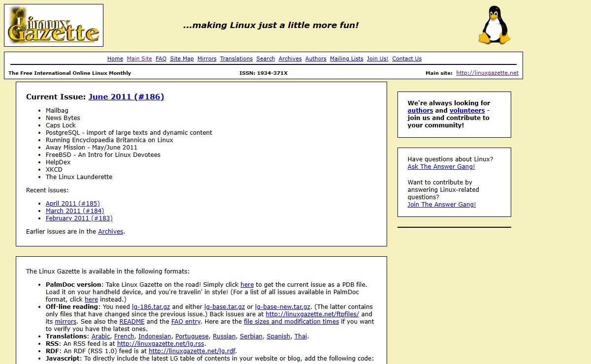
Task: Click the Tux penguin mascot image
Action: click(494, 25)
